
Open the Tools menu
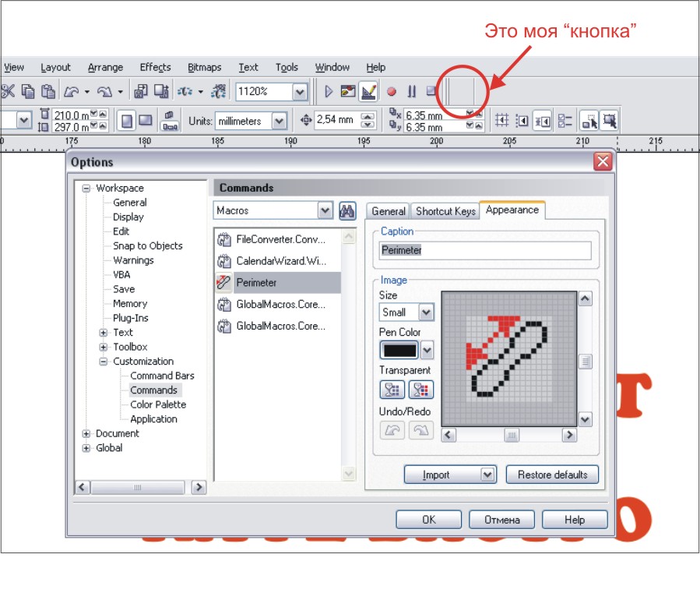pos(287,68)
